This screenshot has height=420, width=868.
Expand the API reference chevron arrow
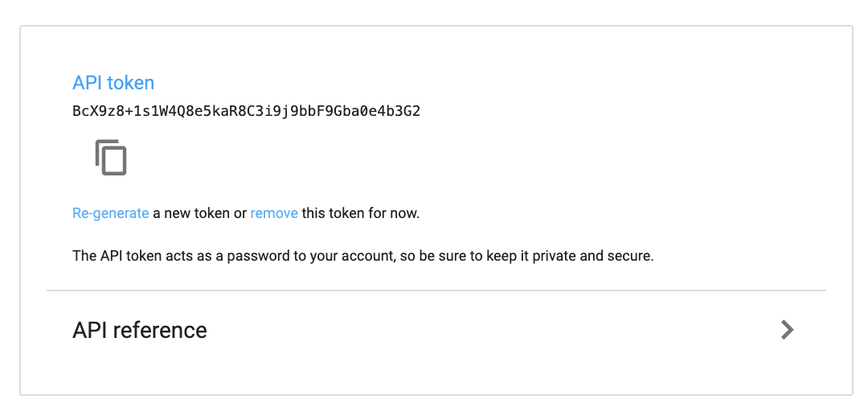pyautogui.click(x=788, y=329)
